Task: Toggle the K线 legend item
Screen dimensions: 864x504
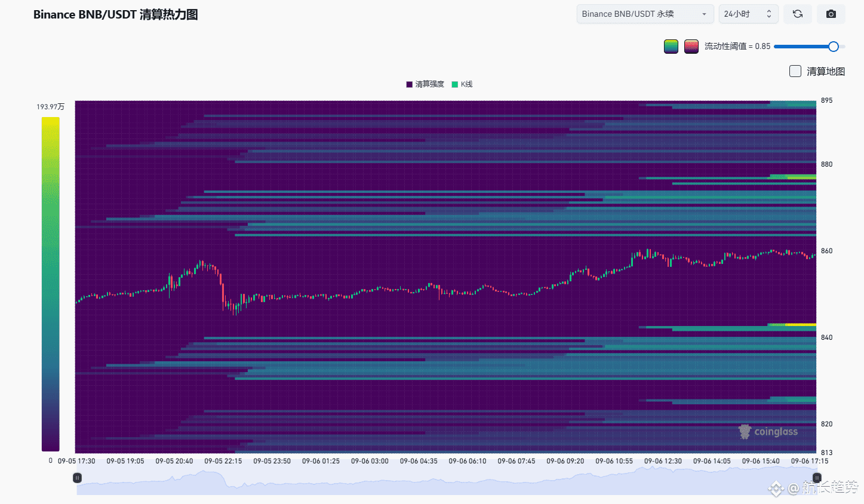Action: point(462,84)
